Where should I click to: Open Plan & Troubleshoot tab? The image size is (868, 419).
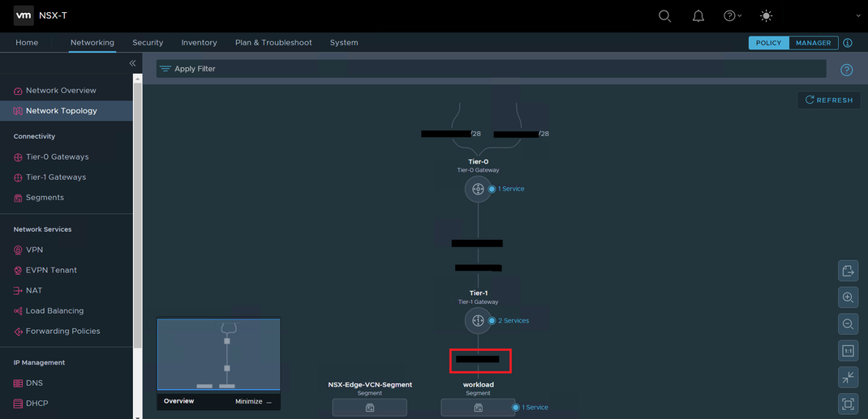pyautogui.click(x=273, y=43)
